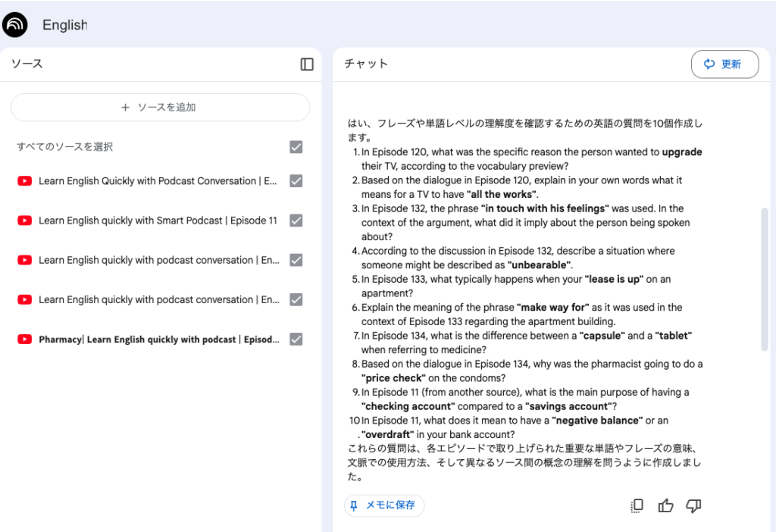Click the YouTube icon beside the Pharmacy source
Viewport: 776px width, 532px height.
click(24, 340)
